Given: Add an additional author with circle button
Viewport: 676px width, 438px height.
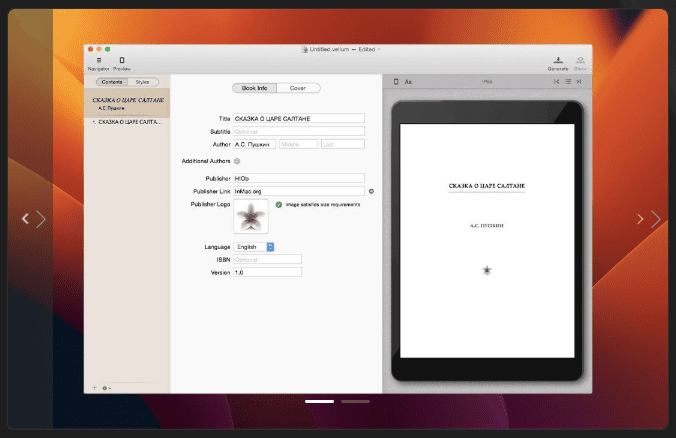Looking at the screenshot, I should tap(237, 161).
